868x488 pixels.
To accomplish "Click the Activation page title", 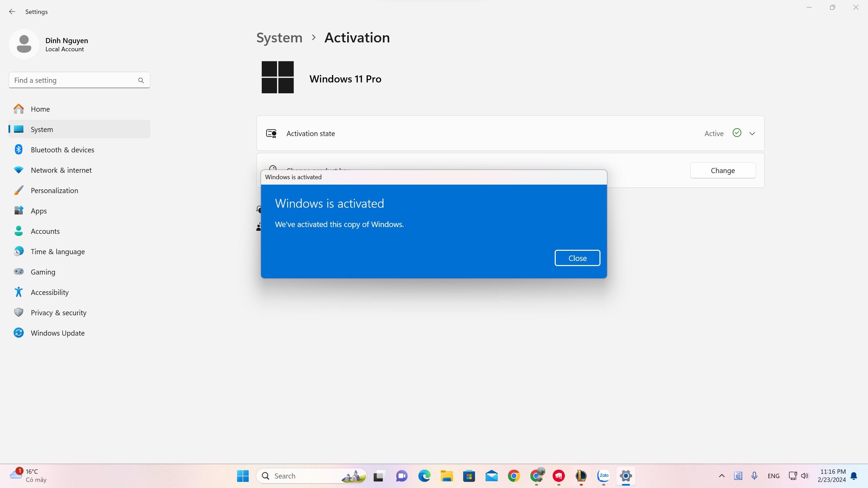I will point(357,38).
